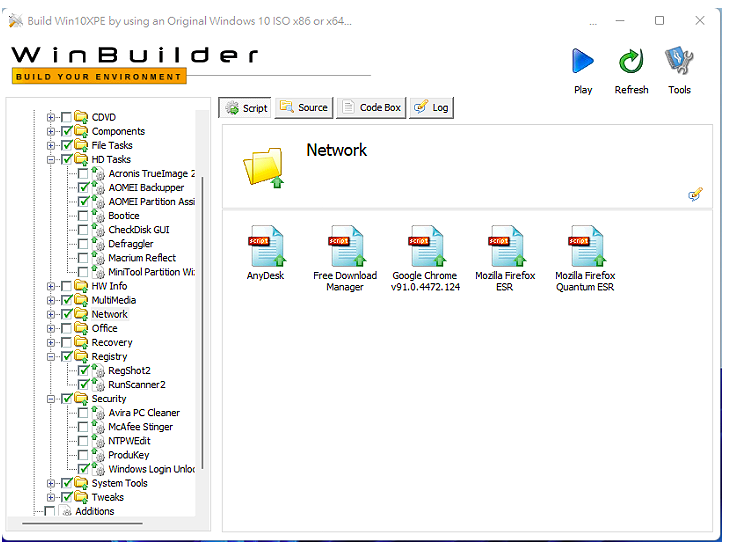Click the tree panel horizontal scrollbar
Screen dimensions: 732x545
tap(82, 524)
